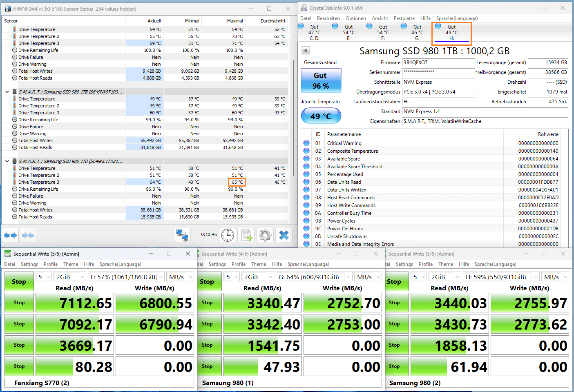Open Theme menu in Fanxiang CrystalDiskMark
This screenshot has height=392, width=574.
(70, 264)
